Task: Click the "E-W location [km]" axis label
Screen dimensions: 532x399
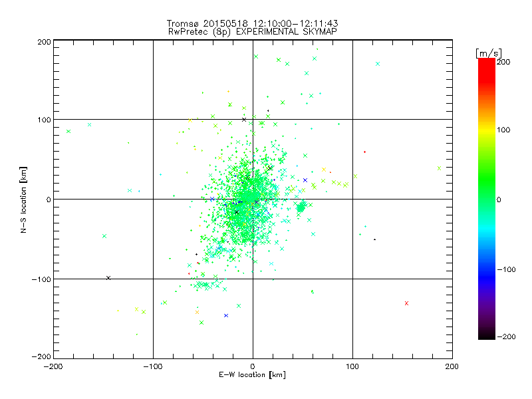Action: pyautogui.click(x=252, y=375)
